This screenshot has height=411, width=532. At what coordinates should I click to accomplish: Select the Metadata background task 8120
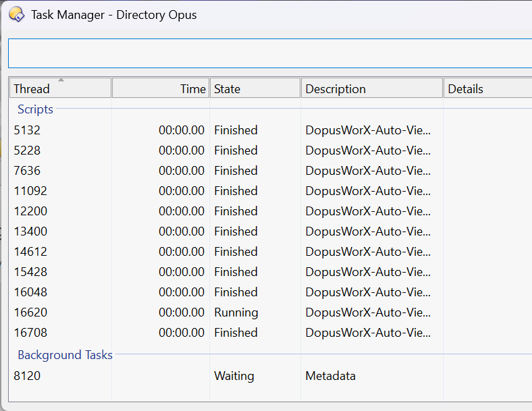(271, 376)
